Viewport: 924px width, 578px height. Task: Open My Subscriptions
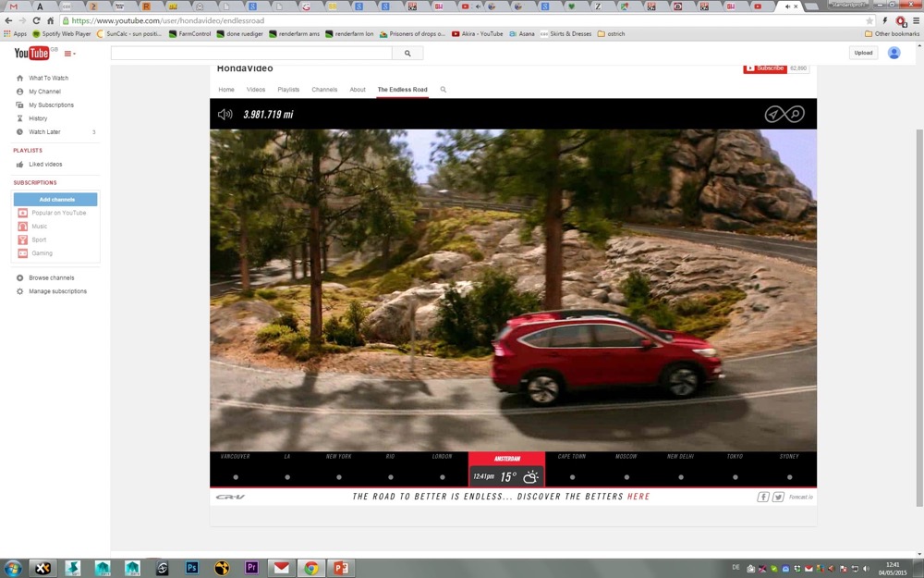(x=51, y=105)
